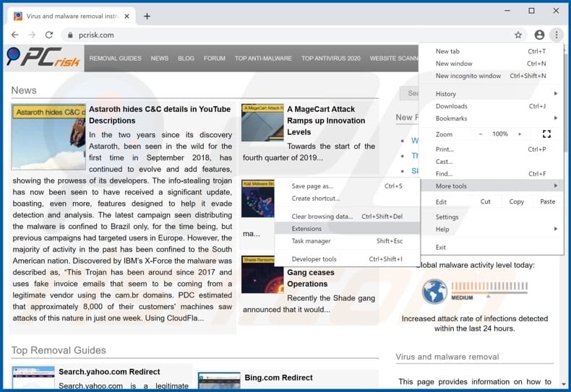
Task: Click the padlock site info icon
Action: 70,35
